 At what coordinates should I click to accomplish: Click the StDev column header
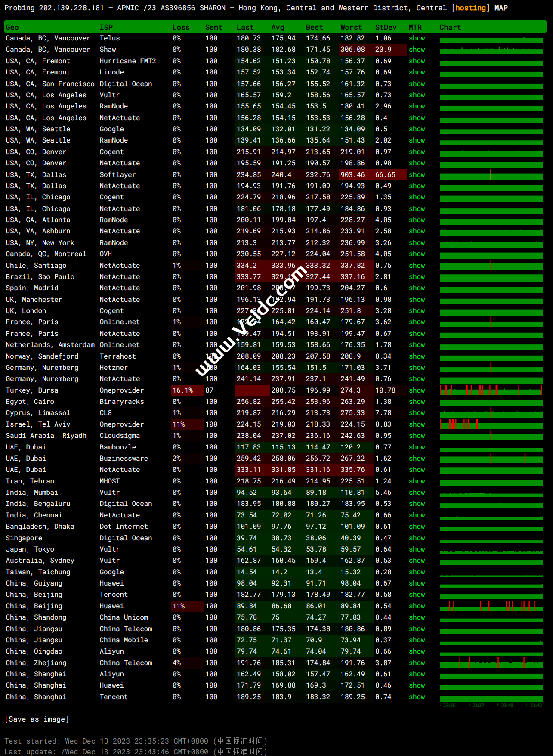386,27
